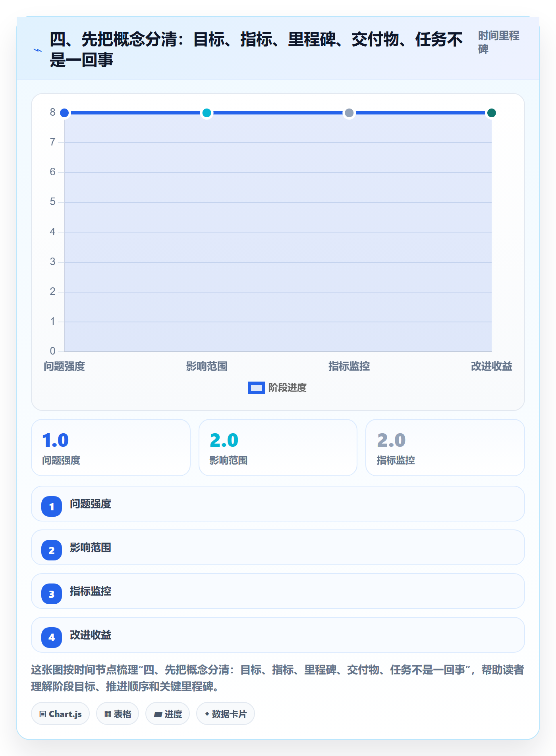Click the dark green 改进收益 data point

[x=492, y=113]
